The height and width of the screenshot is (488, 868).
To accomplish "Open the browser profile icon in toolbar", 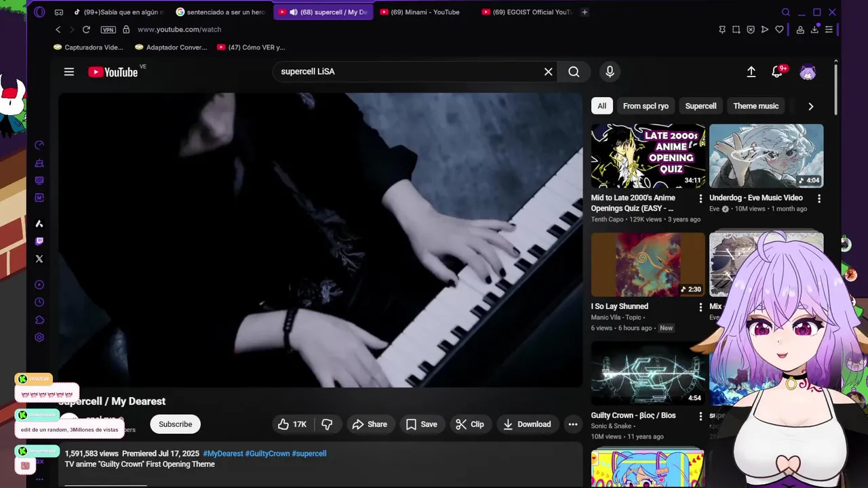I will pos(801,29).
